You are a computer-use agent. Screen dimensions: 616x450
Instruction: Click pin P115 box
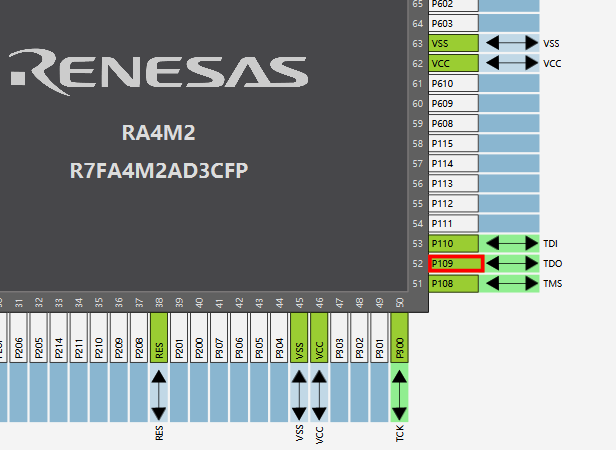point(454,143)
